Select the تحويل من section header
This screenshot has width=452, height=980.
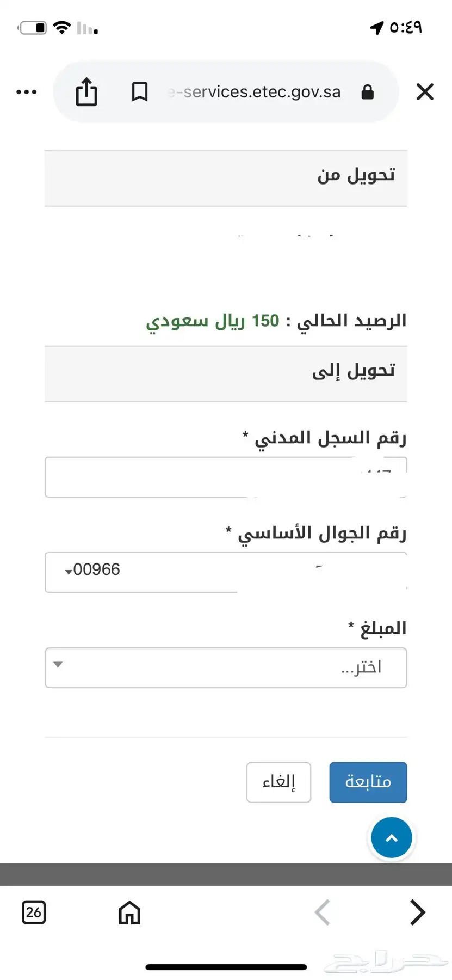click(x=226, y=178)
